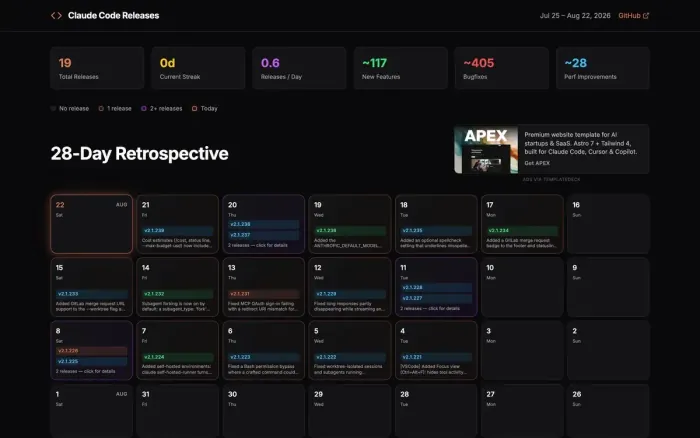
Task: Click the 0d Current Streak stat card
Action: pyautogui.click(x=198, y=68)
